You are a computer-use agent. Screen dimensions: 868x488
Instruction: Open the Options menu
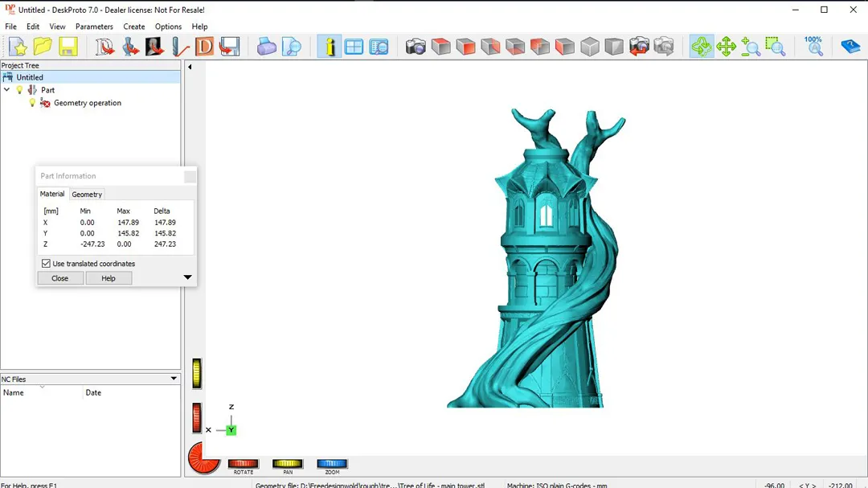pos(168,27)
